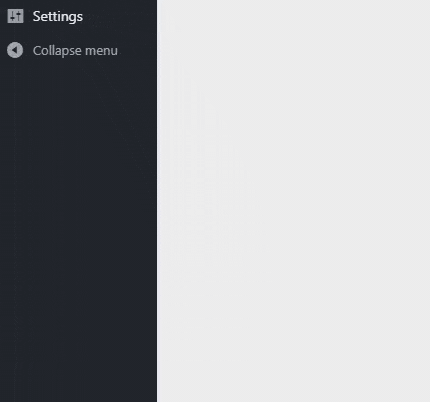430x402 pixels.
Task: Click the blank light gray content area
Action: (293, 201)
